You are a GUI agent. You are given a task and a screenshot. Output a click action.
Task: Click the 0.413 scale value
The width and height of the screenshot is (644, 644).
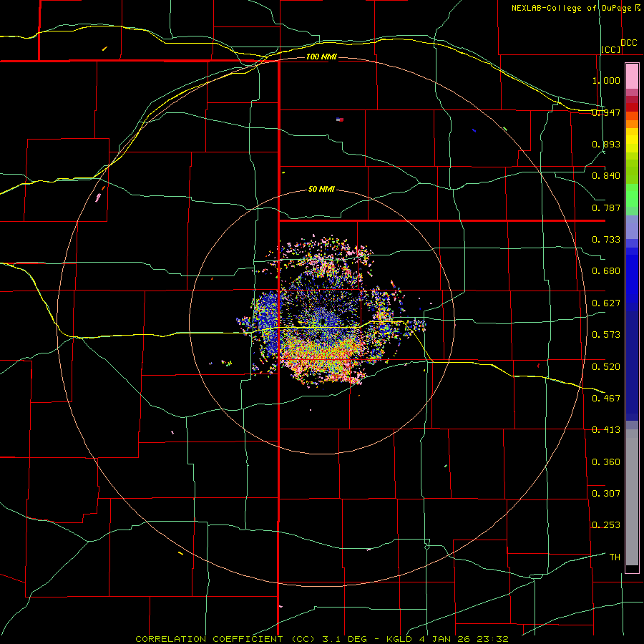pos(606,430)
